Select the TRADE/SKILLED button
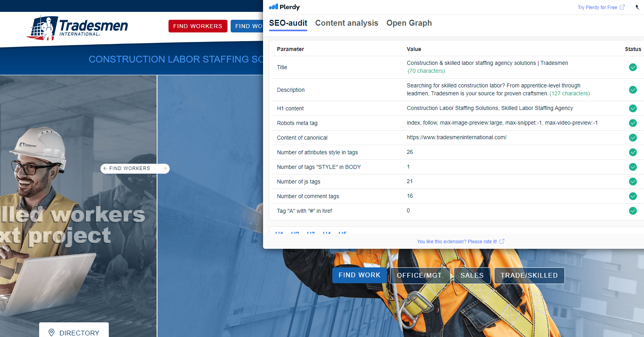644x337 pixels. [529, 276]
